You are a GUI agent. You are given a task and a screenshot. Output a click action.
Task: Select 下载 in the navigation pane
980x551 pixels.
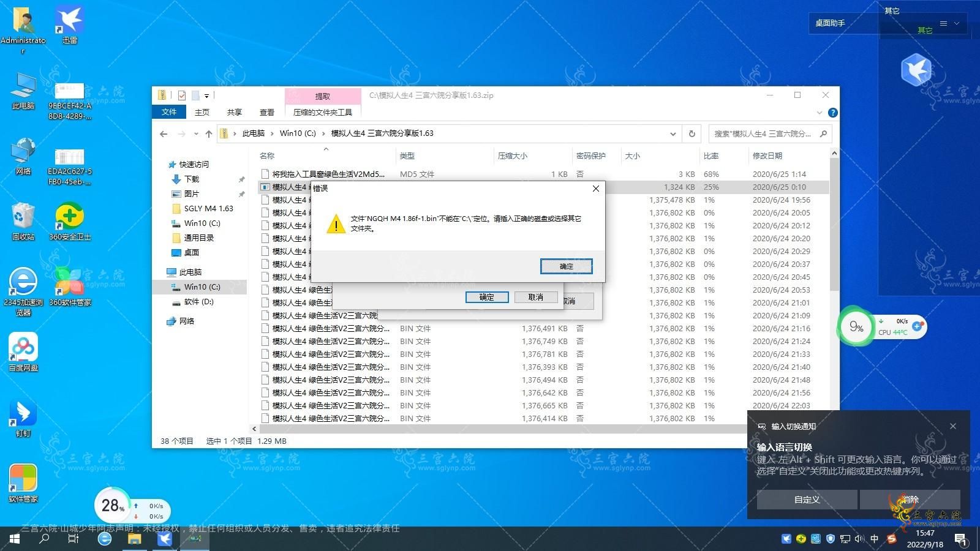pos(192,179)
